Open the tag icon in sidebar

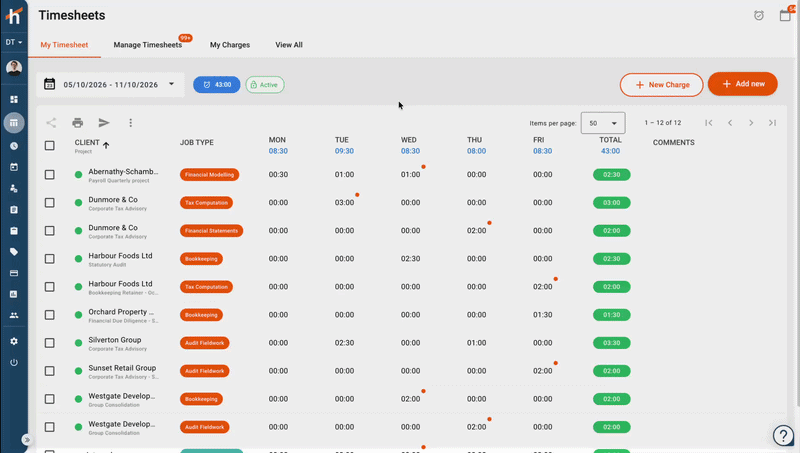point(14,252)
